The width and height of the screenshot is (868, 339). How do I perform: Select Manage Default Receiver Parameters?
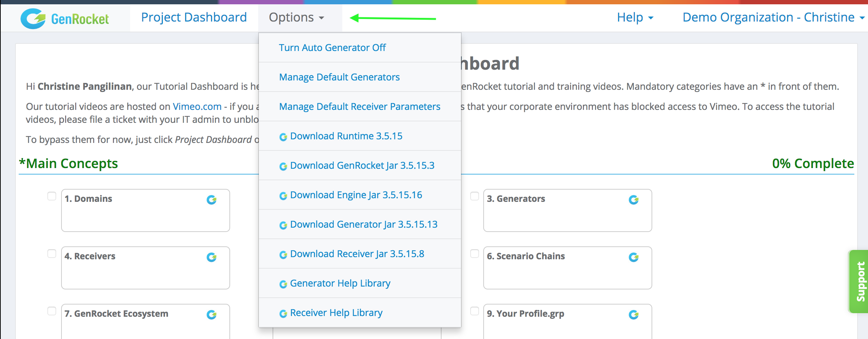point(360,106)
